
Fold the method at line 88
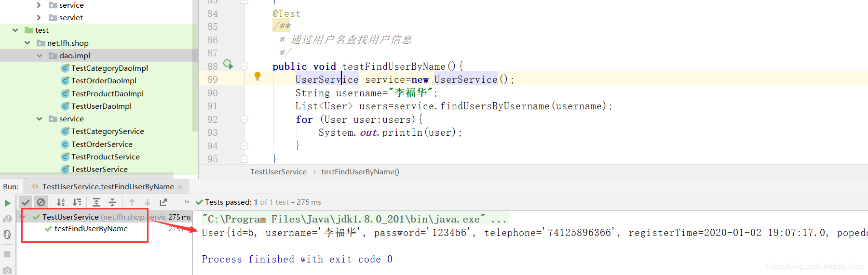tap(244, 66)
